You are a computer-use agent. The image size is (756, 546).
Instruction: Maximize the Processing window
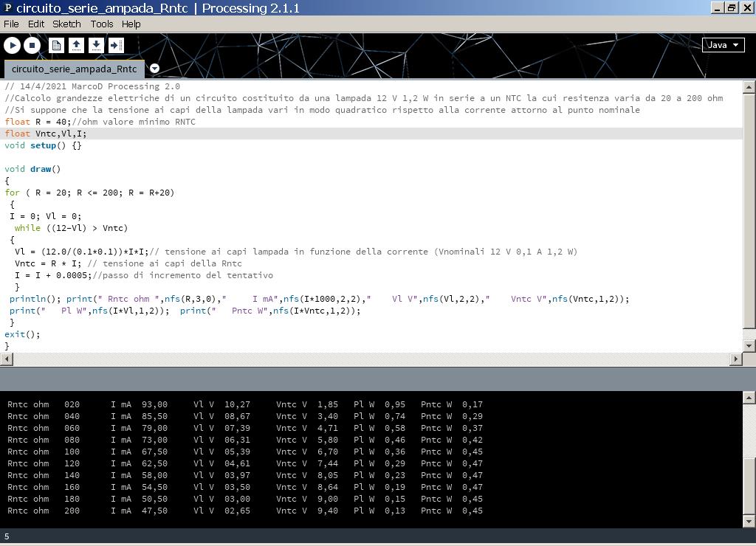pyautogui.click(x=731, y=8)
